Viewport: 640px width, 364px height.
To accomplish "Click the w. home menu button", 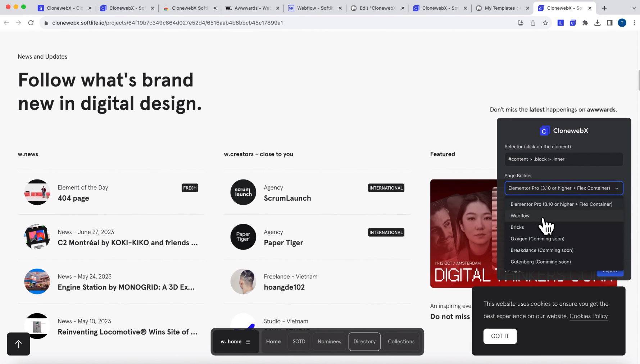I will coord(236,341).
